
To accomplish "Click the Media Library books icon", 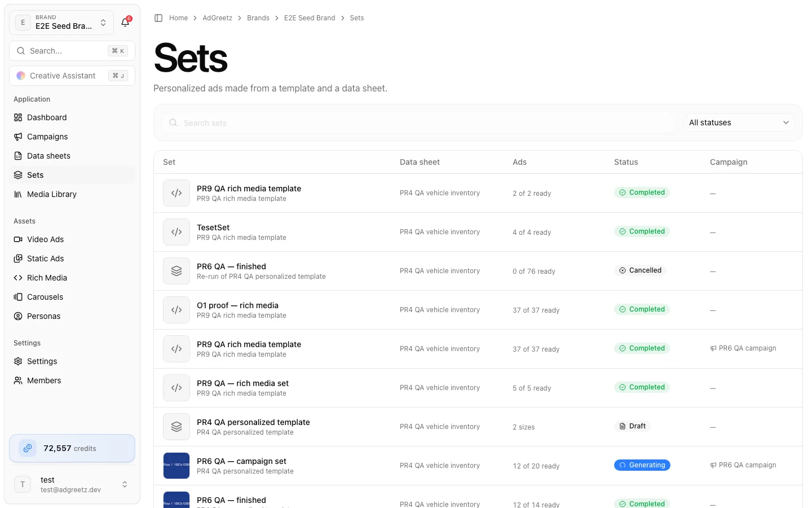I will tap(18, 194).
